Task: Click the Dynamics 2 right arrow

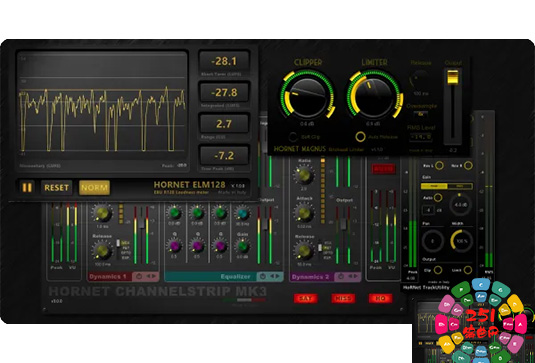Action: click(x=355, y=276)
